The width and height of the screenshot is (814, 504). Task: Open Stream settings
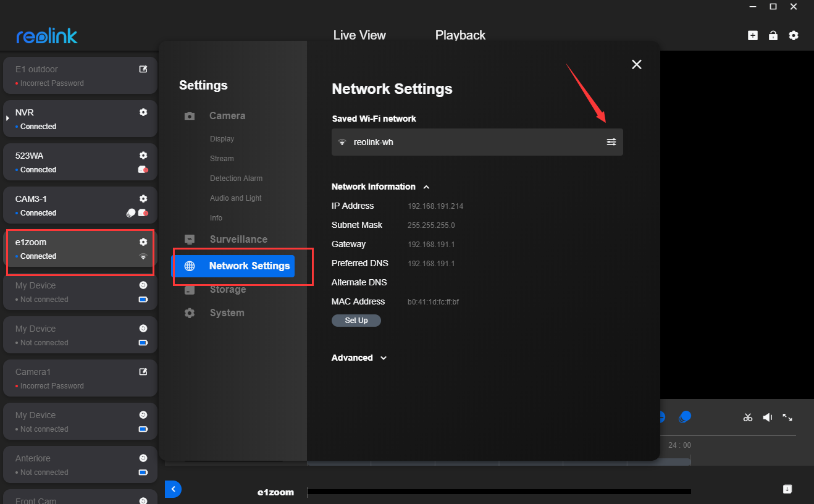pyautogui.click(x=222, y=159)
